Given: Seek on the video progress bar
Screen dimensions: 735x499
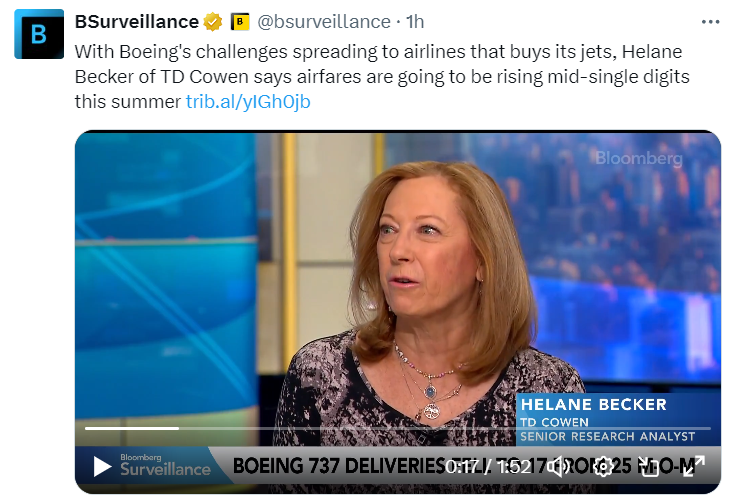Looking at the screenshot, I should [x=300, y=428].
